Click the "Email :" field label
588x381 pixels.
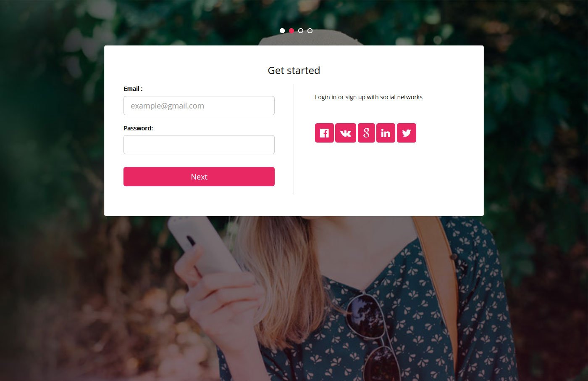click(133, 89)
